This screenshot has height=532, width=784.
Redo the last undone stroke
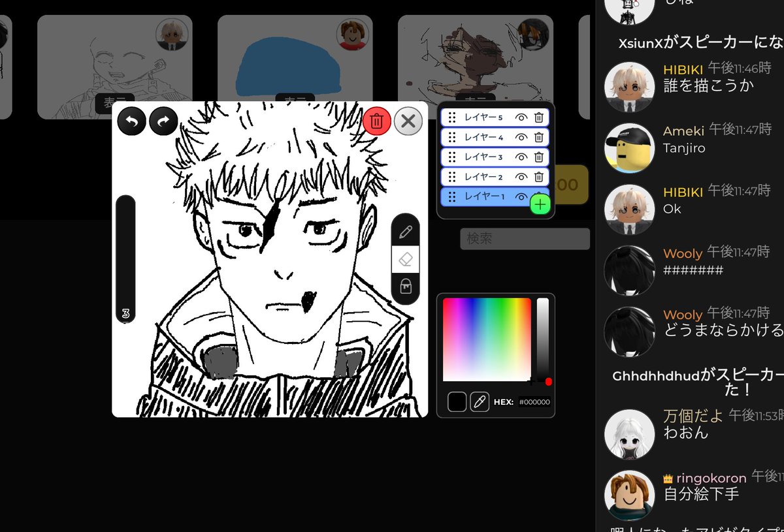click(163, 121)
